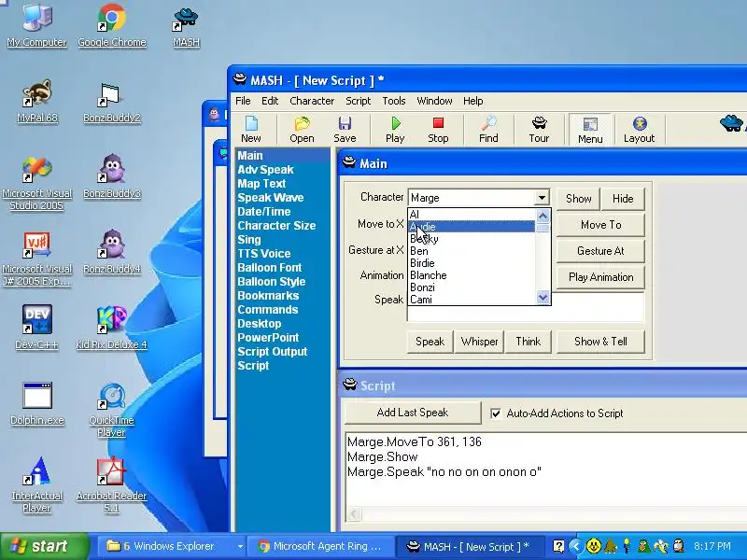
Task: Click the Hide button
Action: pyautogui.click(x=623, y=199)
